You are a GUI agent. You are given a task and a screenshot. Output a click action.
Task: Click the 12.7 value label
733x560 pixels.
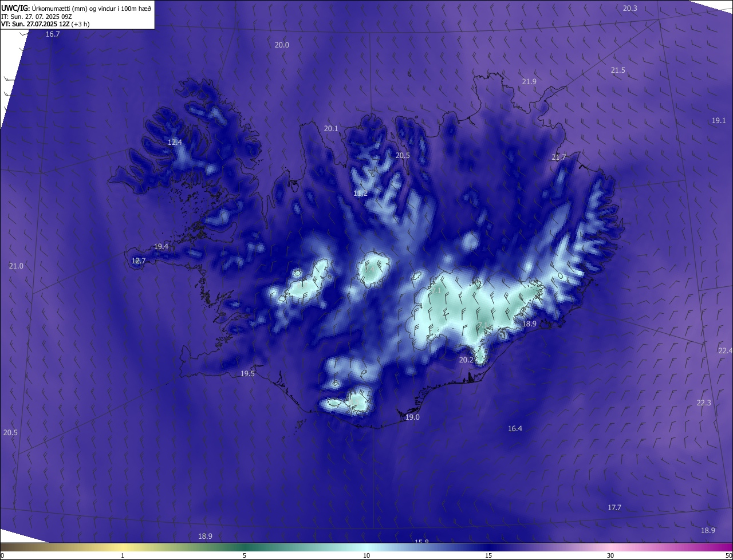(139, 261)
